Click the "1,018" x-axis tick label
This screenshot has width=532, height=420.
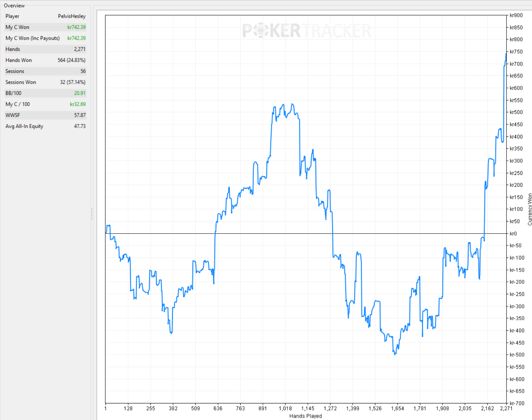point(285,408)
